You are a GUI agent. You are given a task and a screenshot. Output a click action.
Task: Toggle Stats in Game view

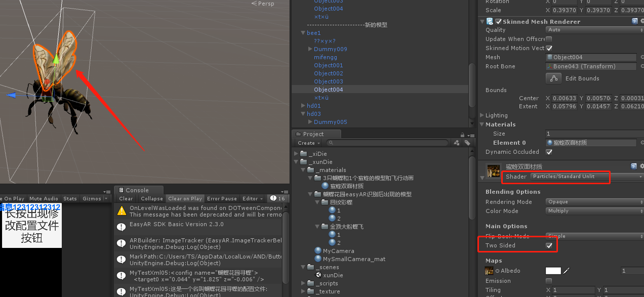point(70,199)
